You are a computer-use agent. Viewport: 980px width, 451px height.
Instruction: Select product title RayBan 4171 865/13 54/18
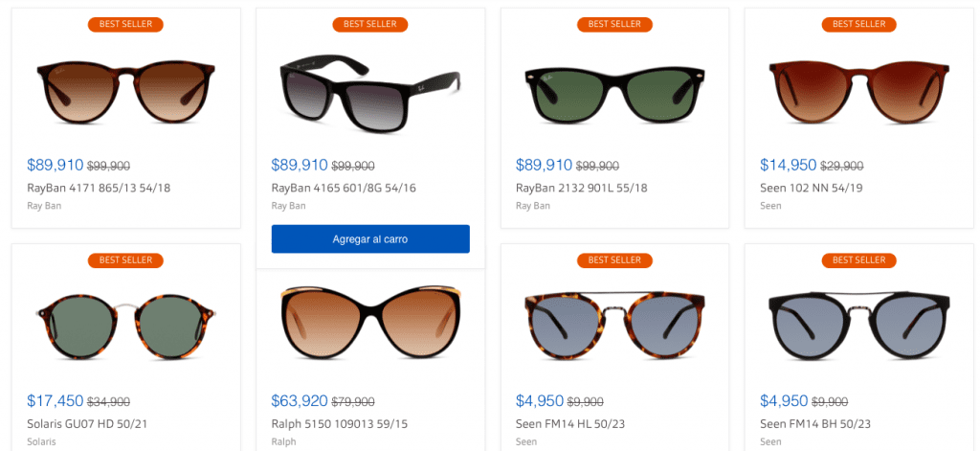point(99,188)
